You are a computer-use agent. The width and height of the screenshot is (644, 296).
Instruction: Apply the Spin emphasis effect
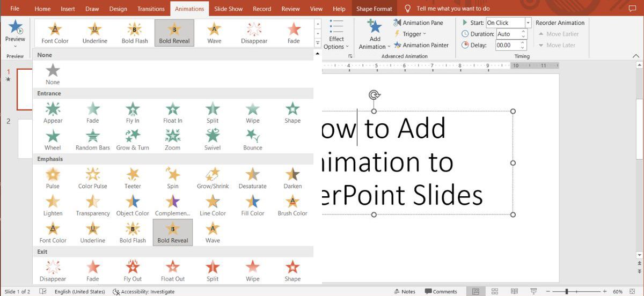(173, 179)
